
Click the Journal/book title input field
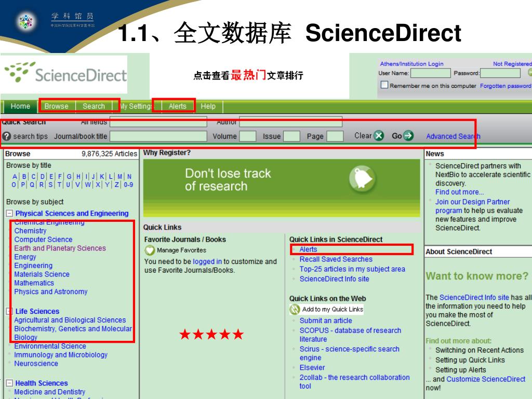tap(158, 137)
